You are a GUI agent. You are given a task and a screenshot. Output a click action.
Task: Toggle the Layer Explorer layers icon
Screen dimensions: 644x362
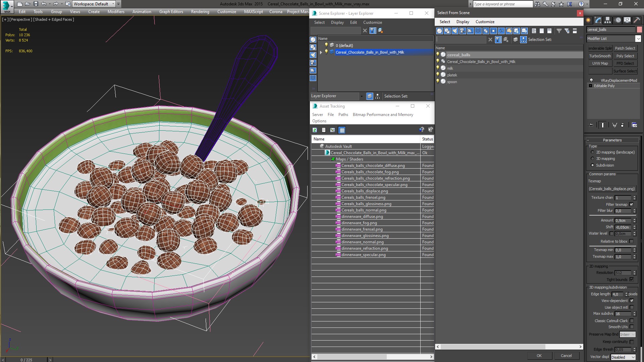pyautogui.click(x=370, y=96)
